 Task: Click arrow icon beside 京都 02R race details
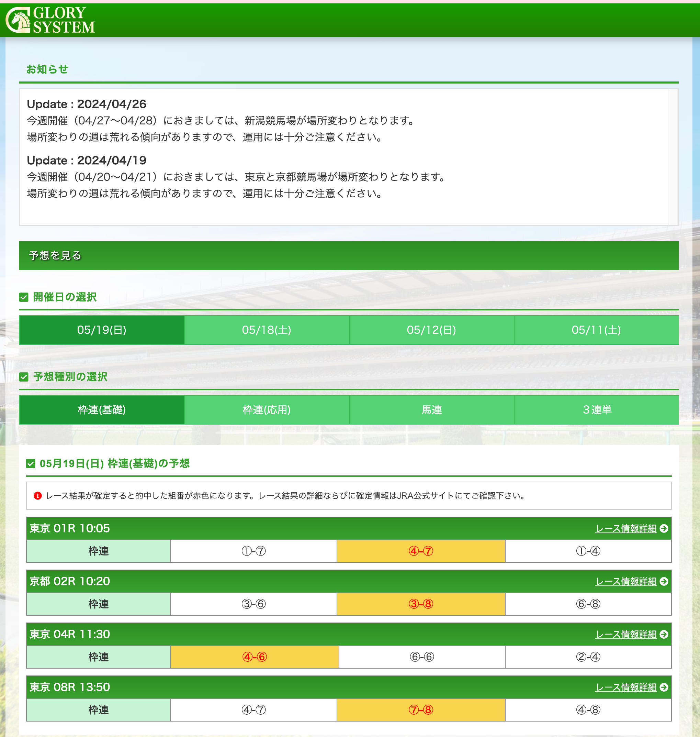tap(664, 581)
